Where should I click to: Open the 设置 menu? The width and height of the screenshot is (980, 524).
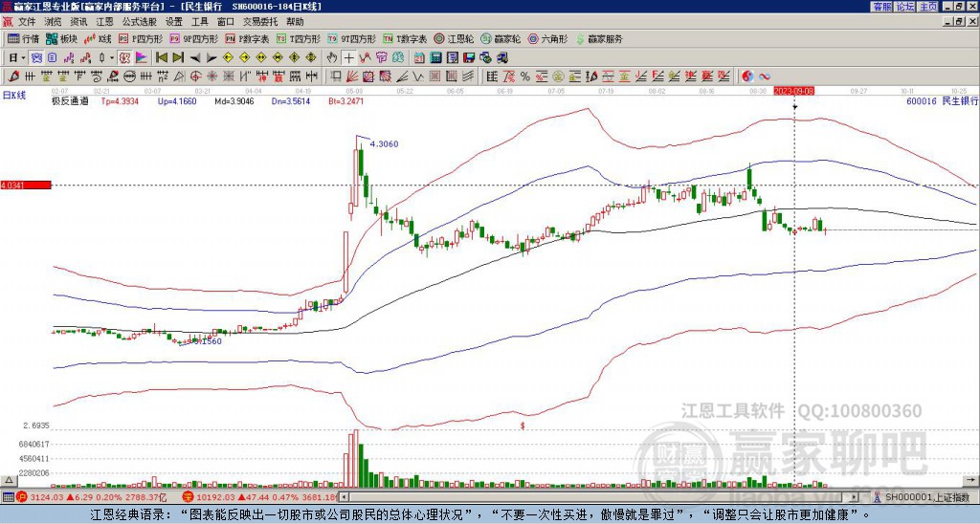tap(174, 22)
